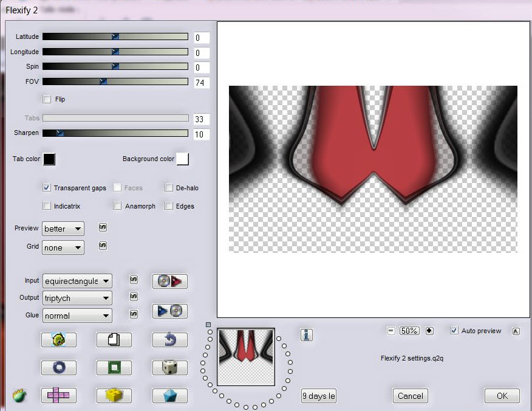Click the yellow brick icon button

114,395
